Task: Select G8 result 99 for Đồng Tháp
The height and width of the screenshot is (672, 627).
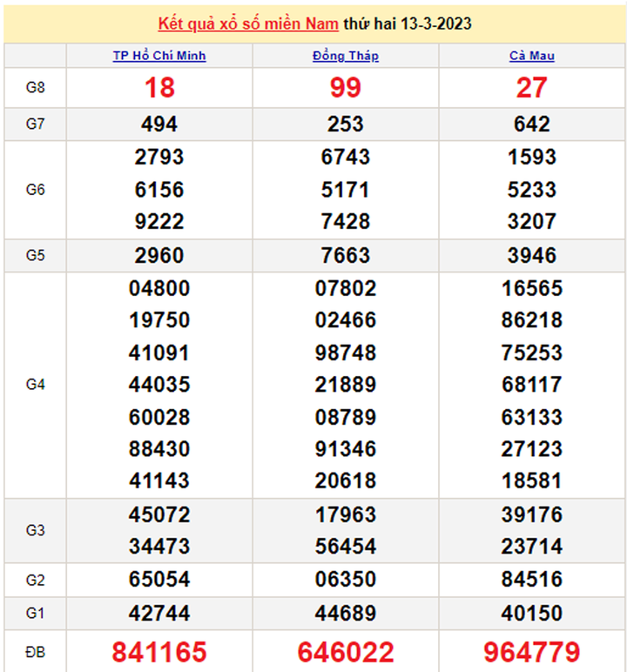Action: (346, 88)
